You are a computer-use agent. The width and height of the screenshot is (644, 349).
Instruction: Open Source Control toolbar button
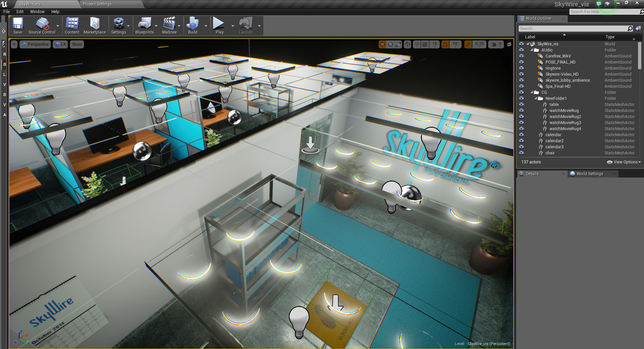click(x=42, y=26)
